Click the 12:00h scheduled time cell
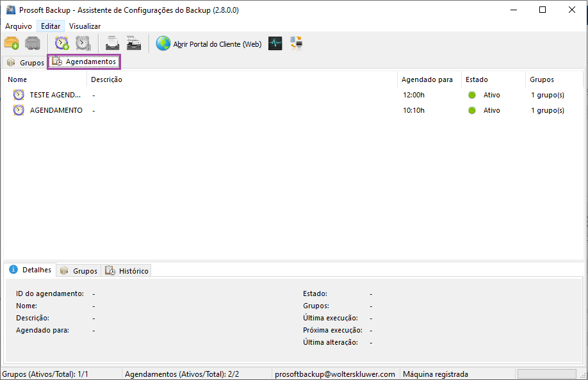 414,95
